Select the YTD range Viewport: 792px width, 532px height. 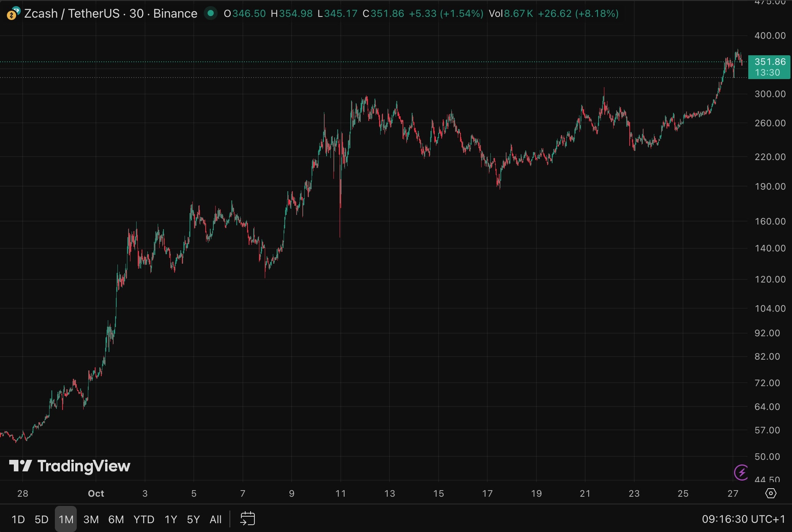click(144, 519)
